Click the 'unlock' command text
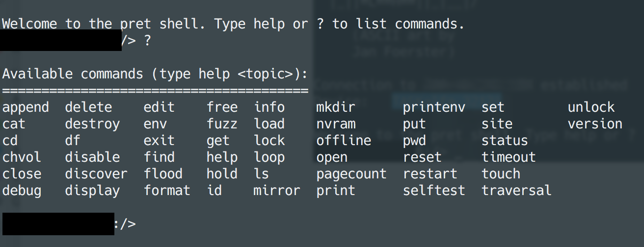Screen dimensions: 644x247 [x=591, y=107]
